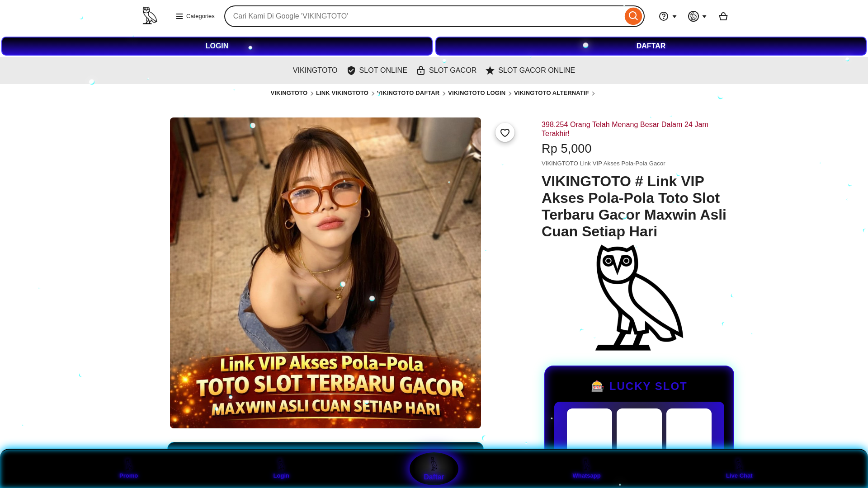Click the first slot reel
Screen dimensions: 868x488
[x=590, y=429]
